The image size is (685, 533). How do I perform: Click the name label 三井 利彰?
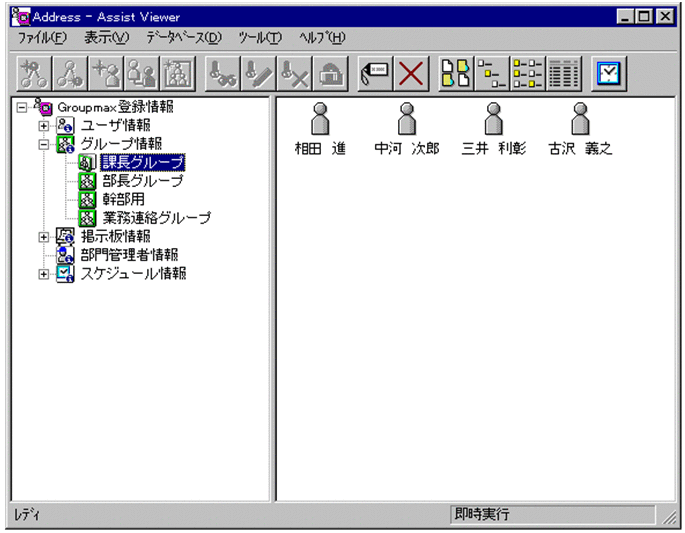tap(494, 149)
